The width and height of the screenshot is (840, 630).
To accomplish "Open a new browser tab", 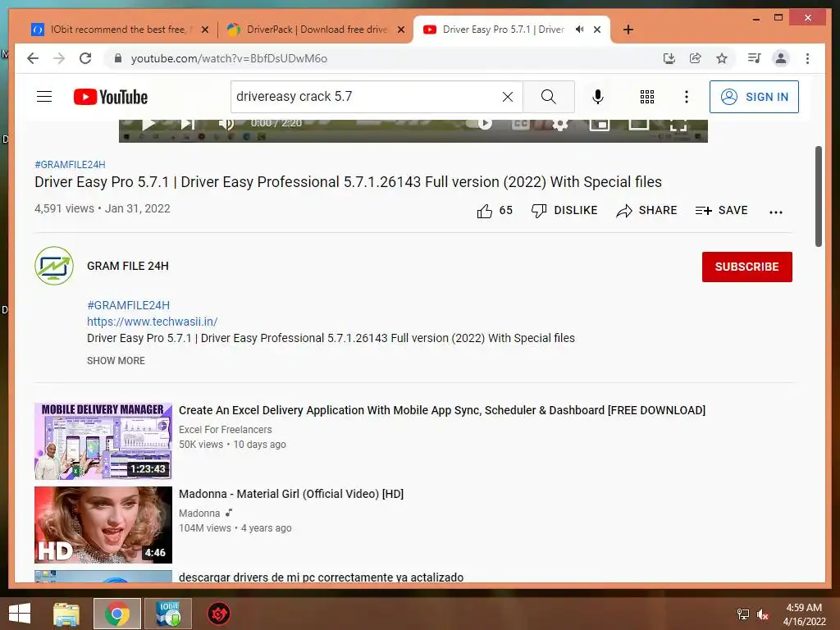I will pos(628,30).
